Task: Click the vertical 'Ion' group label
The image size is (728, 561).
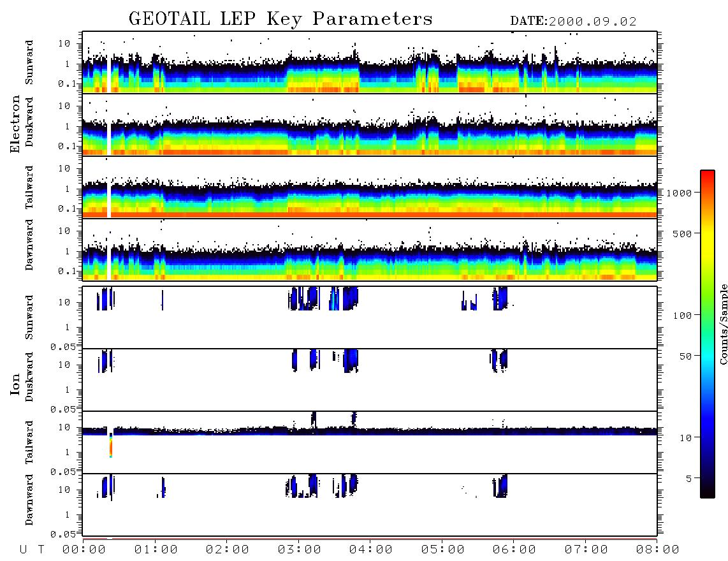Action: [x=15, y=384]
